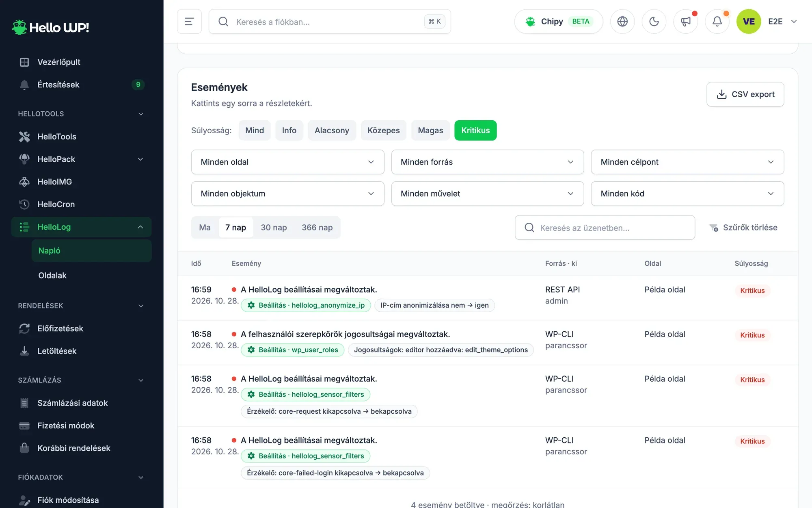This screenshot has width=812, height=508.
Task: Open the Minden célpont dropdown
Action: (687, 162)
